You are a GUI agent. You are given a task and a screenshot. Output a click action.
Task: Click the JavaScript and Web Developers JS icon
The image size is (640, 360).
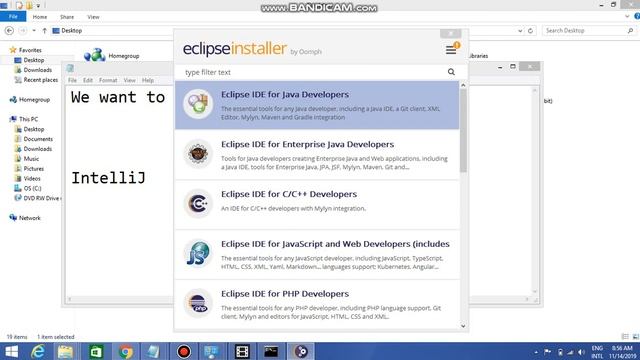pos(198,253)
